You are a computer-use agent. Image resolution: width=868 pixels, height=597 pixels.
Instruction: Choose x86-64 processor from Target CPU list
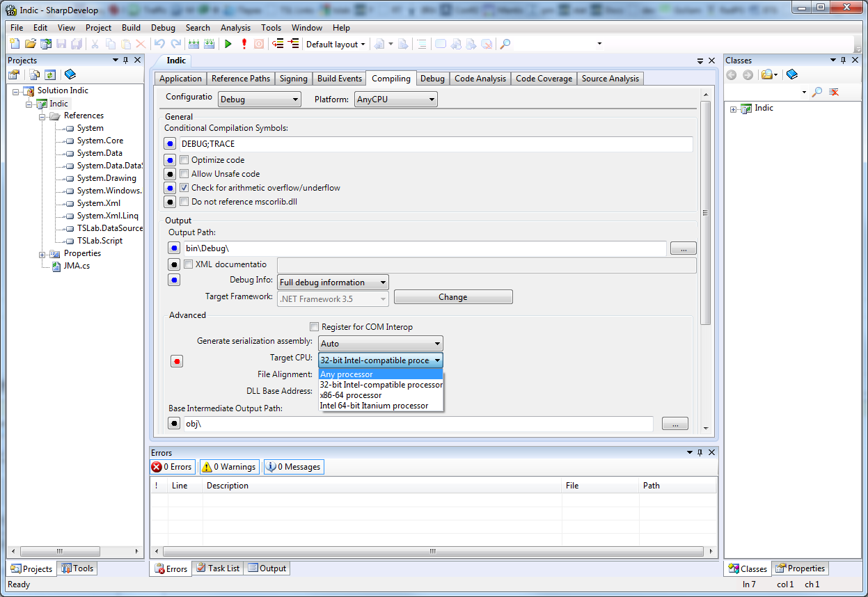[351, 395]
